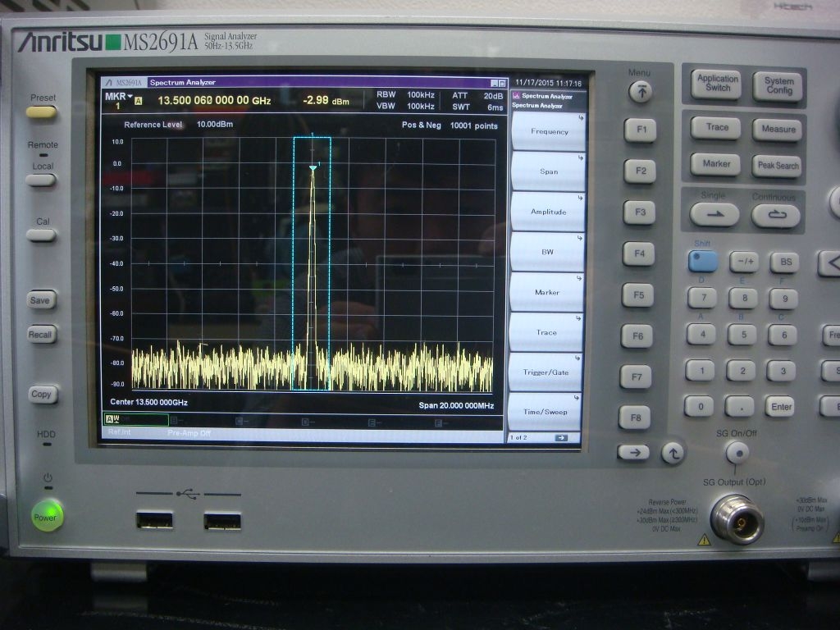This screenshot has height=630, width=840.
Task: Open the MKR dropdown arrow
Action: click(130, 96)
